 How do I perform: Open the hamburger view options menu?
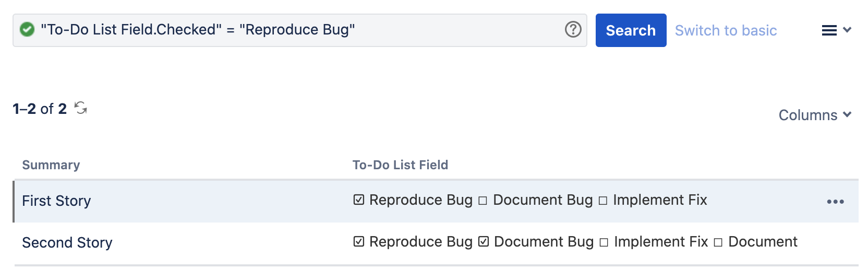coord(829,30)
